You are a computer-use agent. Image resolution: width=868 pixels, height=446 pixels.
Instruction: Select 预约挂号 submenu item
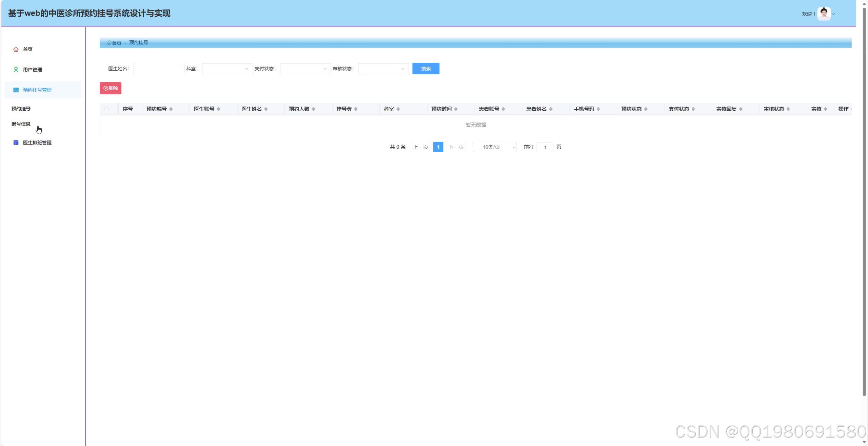click(21, 109)
